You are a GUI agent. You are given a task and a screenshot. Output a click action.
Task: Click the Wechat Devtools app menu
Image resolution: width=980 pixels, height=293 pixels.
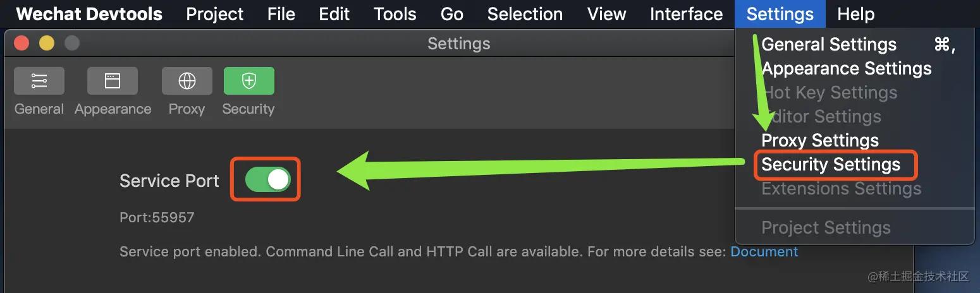tap(89, 14)
